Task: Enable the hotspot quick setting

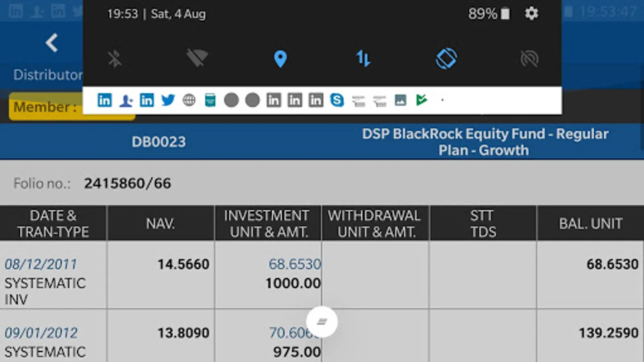Action: 529,59
